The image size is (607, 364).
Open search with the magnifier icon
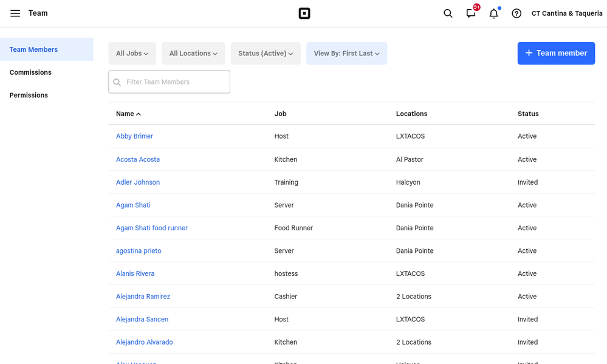pos(448,13)
